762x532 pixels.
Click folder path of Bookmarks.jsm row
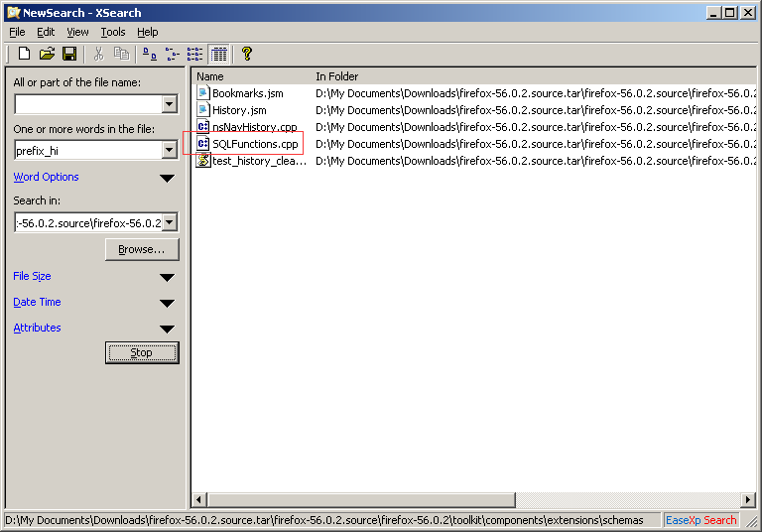536,93
